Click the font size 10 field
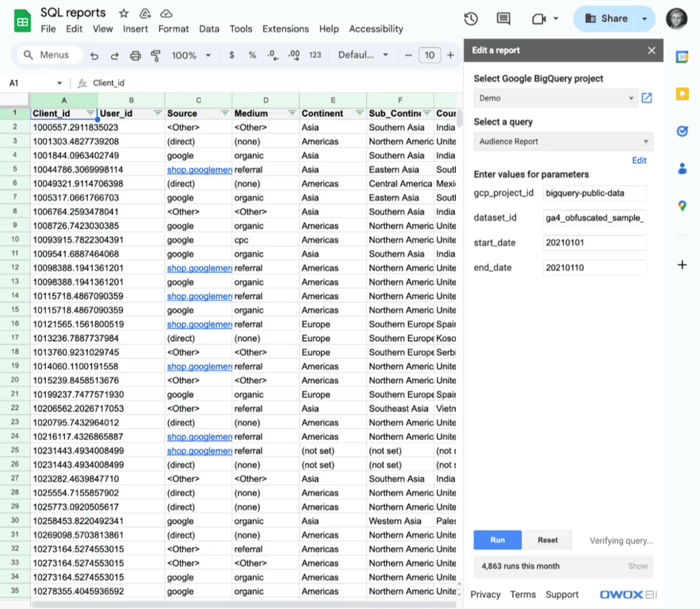700x609 pixels. (430, 55)
